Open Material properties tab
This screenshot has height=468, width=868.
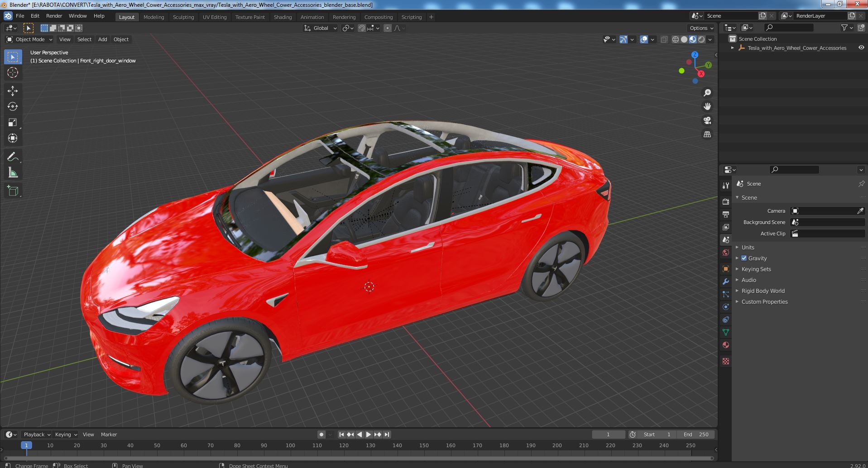pyautogui.click(x=726, y=345)
